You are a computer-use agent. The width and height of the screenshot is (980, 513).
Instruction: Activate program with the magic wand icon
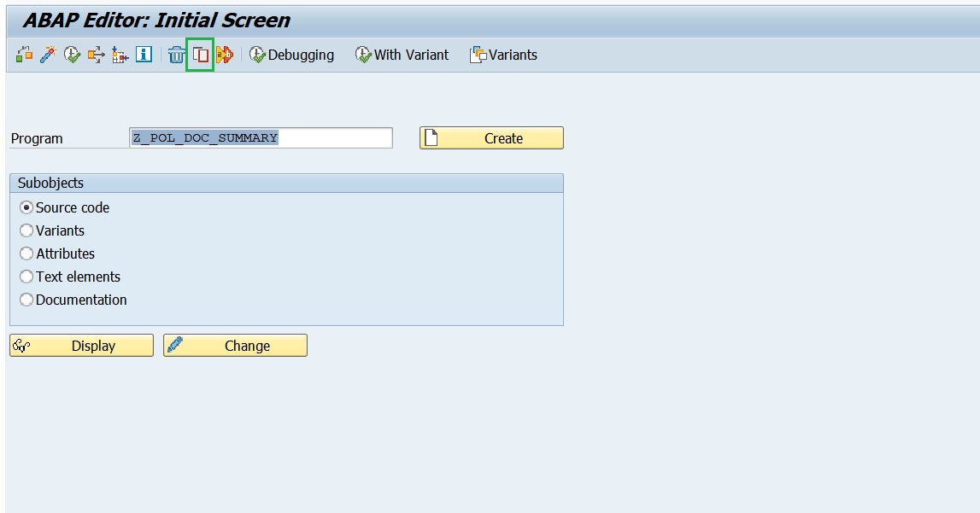pyautogui.click(x=48, y=55)
